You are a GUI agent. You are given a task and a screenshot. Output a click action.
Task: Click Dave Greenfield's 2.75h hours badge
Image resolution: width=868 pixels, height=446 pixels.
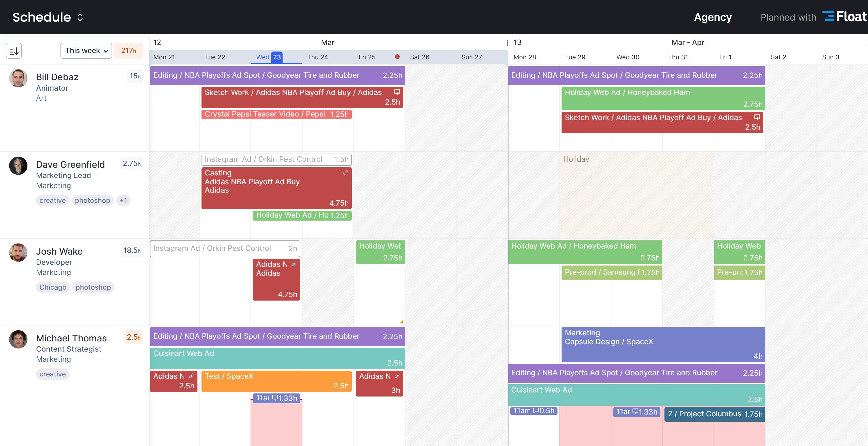click(131, 163)
